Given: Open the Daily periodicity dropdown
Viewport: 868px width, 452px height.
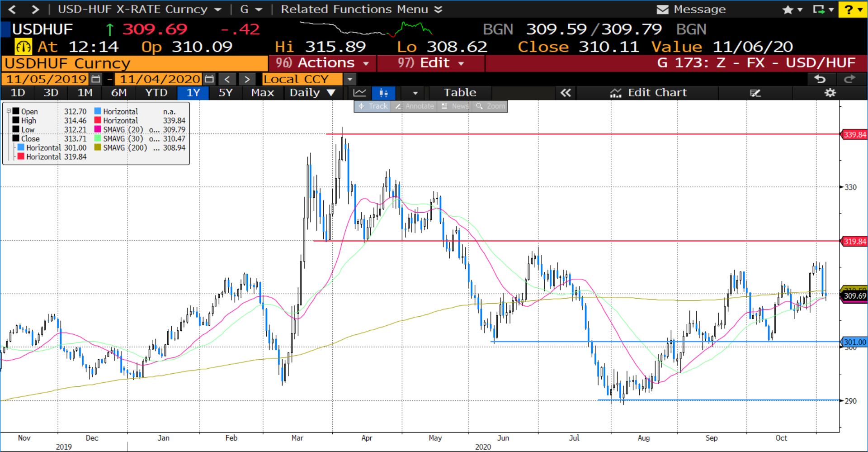Looking at the screenshot, I should pyautogui.click(x=312, y=93).
